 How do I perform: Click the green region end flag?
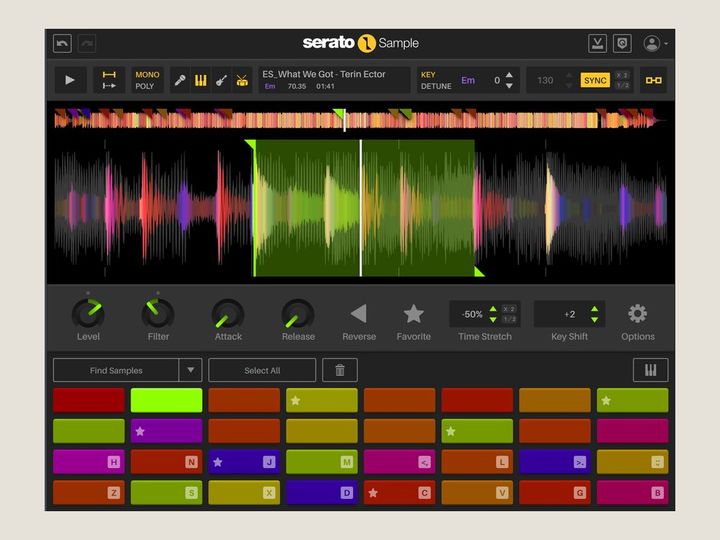coord(479,271)
